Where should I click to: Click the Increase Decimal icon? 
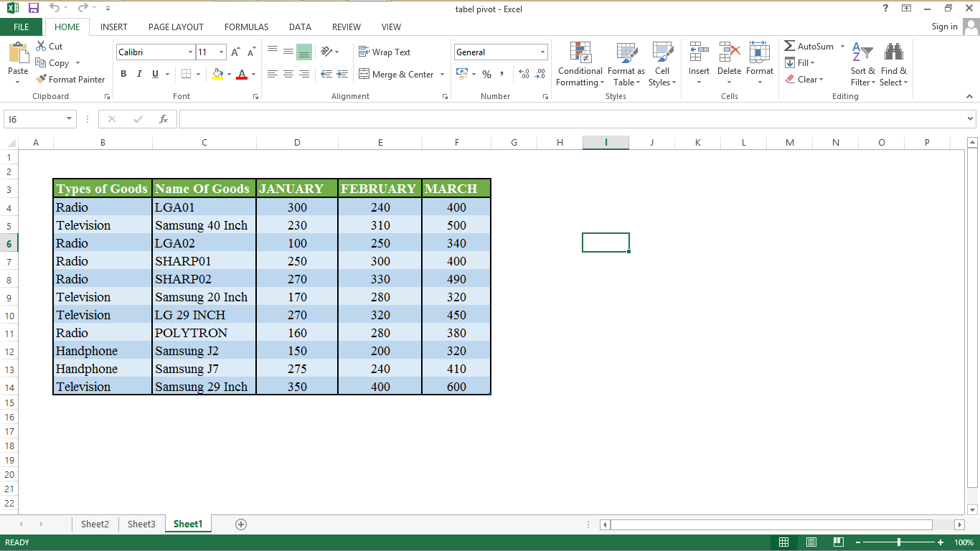[x=523, y=74]
